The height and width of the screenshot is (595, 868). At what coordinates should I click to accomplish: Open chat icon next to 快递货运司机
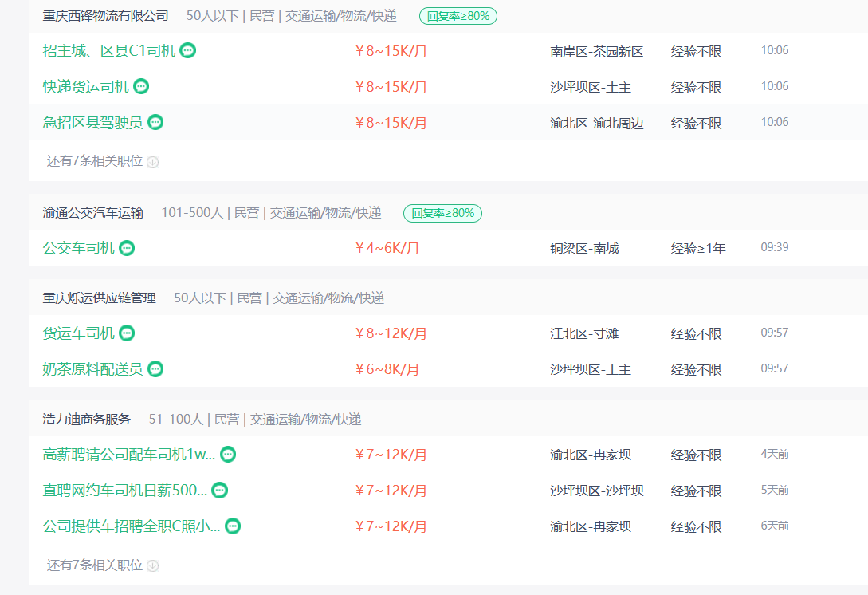coord(141,86)
